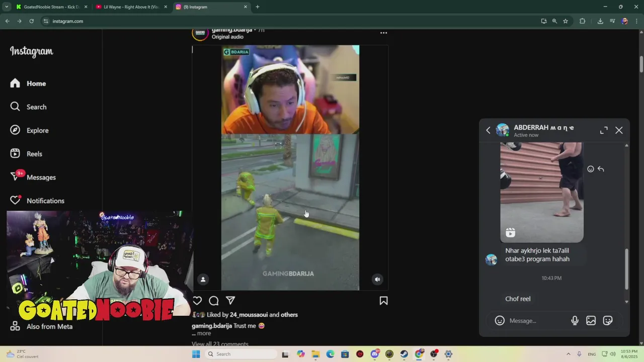Open a new browser tab
Screen dimensions: 644x362
(x=258, y=7)
